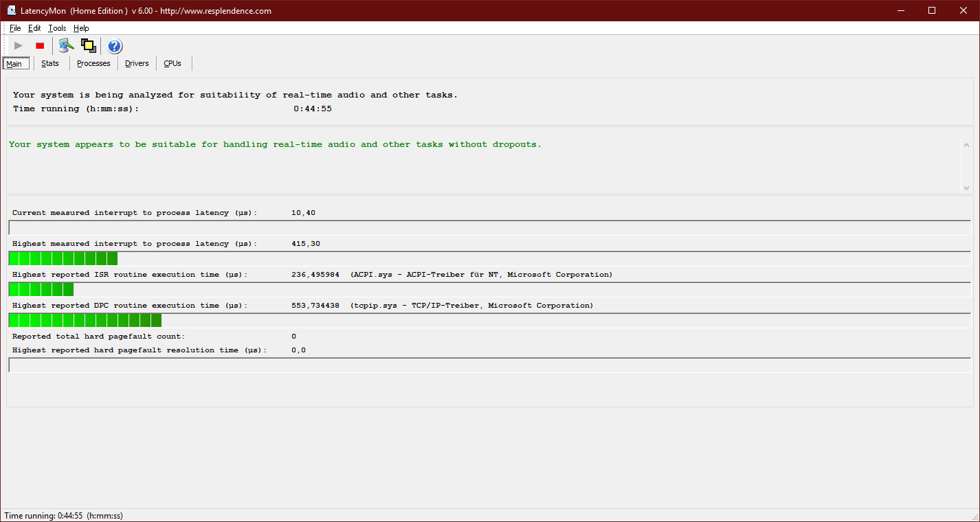Click the highest latency value 415,30
The height and width of the screenshot is (522, 980).
306,244
